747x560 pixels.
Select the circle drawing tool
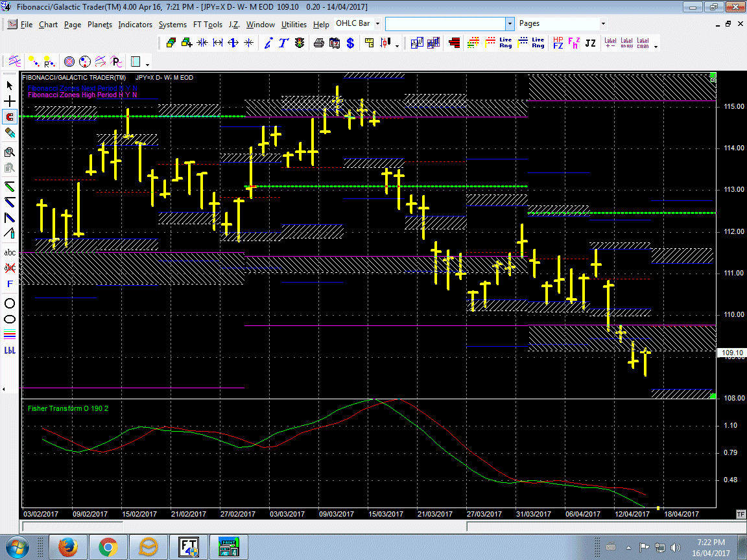tap(10, 303)
